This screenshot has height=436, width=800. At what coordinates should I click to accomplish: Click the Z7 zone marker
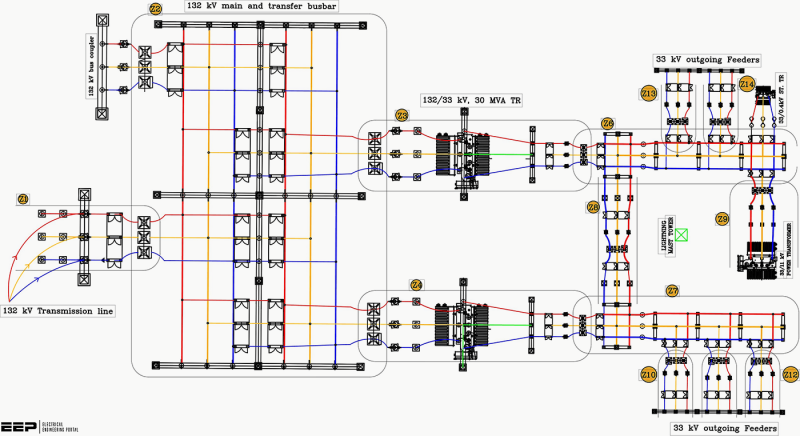click(672, 291)
